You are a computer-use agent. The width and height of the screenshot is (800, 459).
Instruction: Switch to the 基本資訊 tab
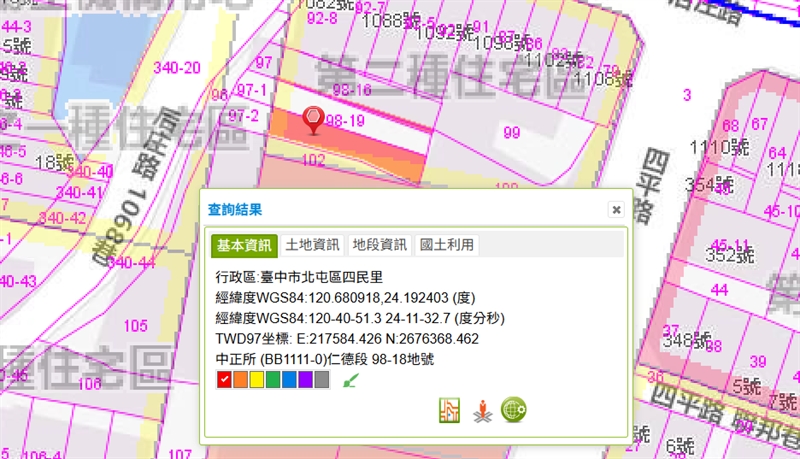coord(245,245)
